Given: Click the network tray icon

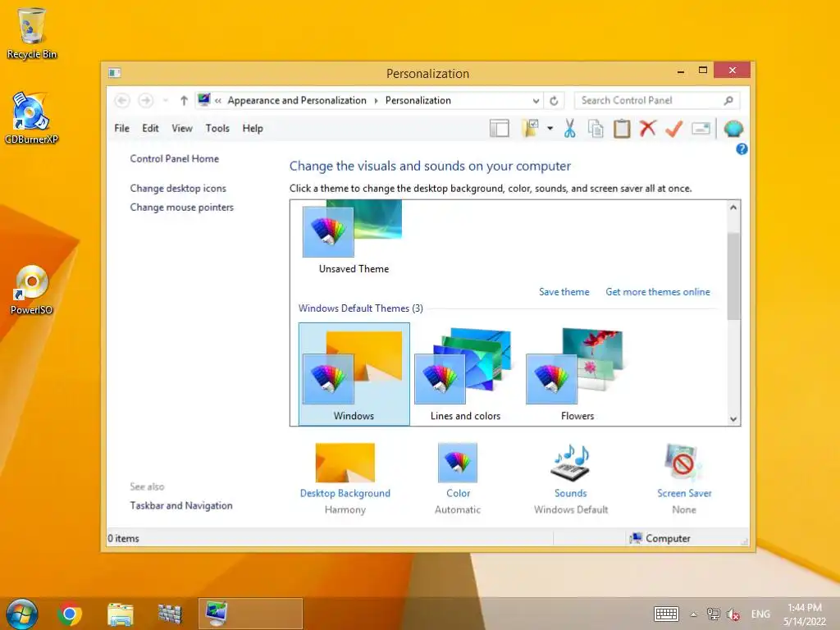Looking at the screenshot, I should [713, 614].
